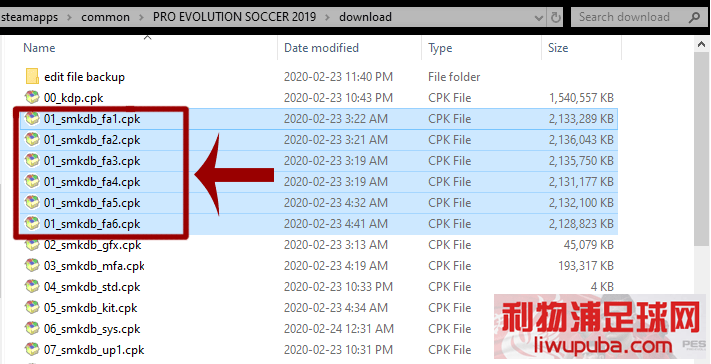Screen dimensions: 711x364
Task: Focus the Search download field
Action: (631, 17)
